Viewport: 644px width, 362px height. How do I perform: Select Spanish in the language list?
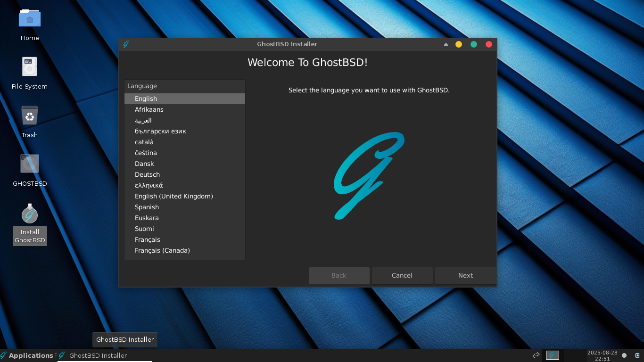click(185, 207)
